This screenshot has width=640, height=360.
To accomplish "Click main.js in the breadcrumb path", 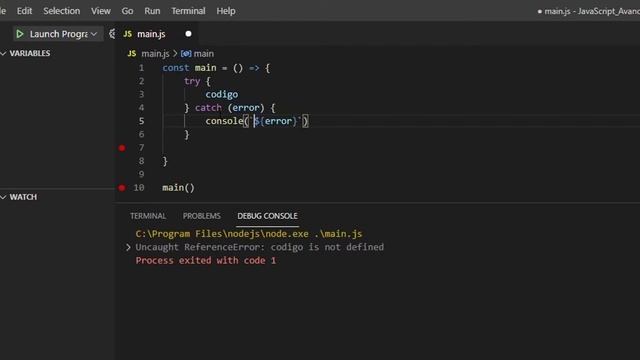I will tap(155, 53).
